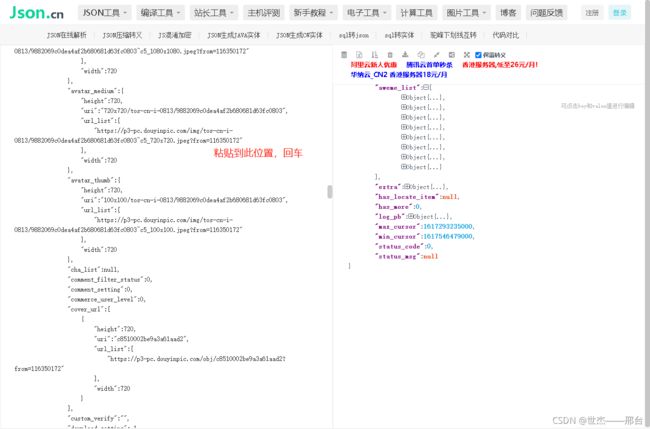Open the 图片工具 dropdown menu
Image resolution: width=650 pixels, height=429 pixels.
[466, 13]
